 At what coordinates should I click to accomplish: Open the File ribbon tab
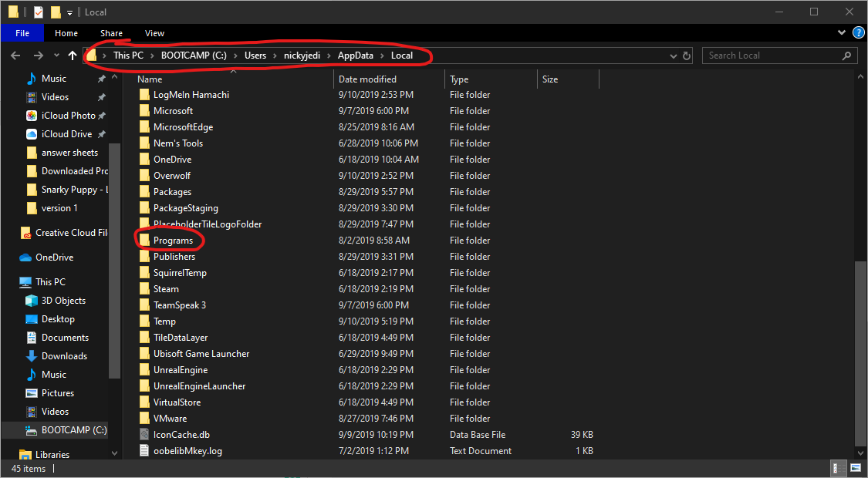[22, 33]
